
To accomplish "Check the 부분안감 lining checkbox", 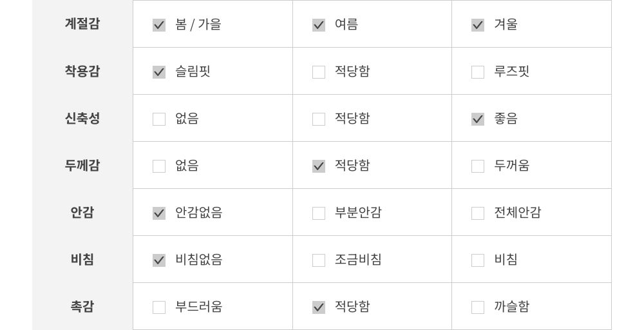I will (319, 213).
